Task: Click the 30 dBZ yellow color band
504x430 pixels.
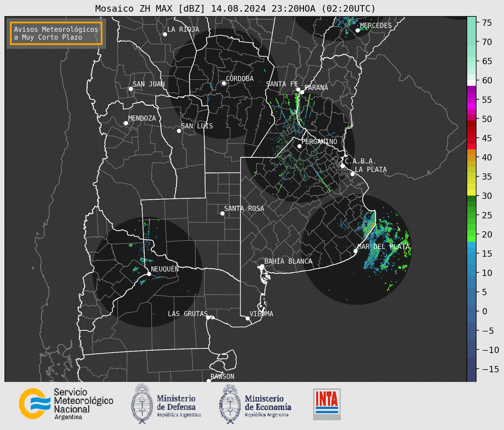Action: pyautogui.click(x=471, y=193)
